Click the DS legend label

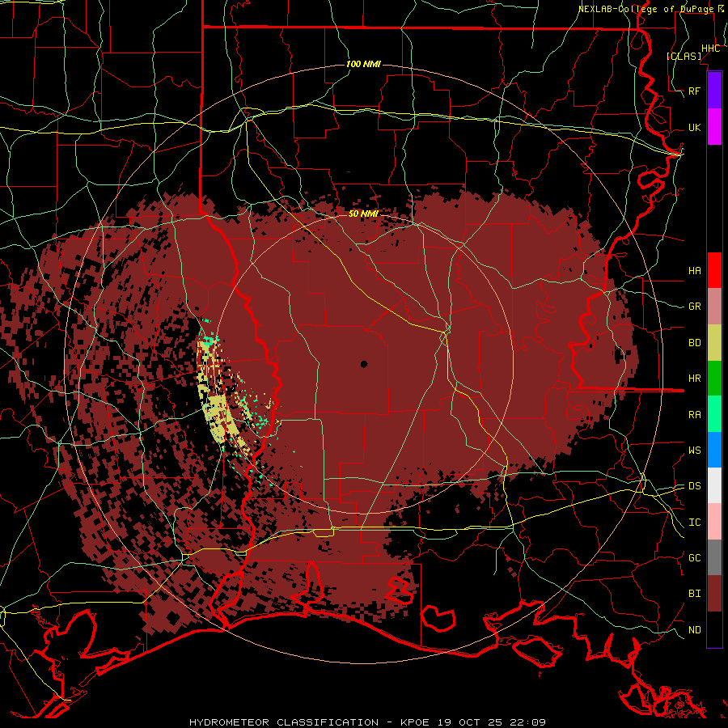(694, 486)
